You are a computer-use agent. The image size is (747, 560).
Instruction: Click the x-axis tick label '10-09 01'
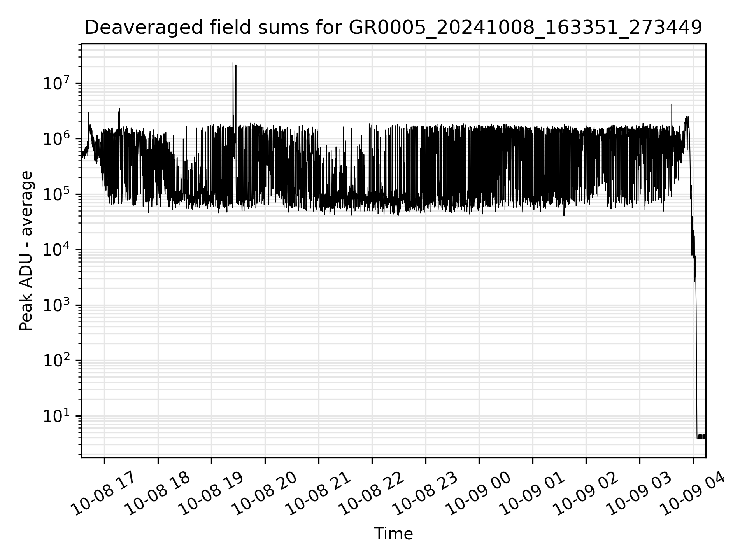click(x=533, y=493)
